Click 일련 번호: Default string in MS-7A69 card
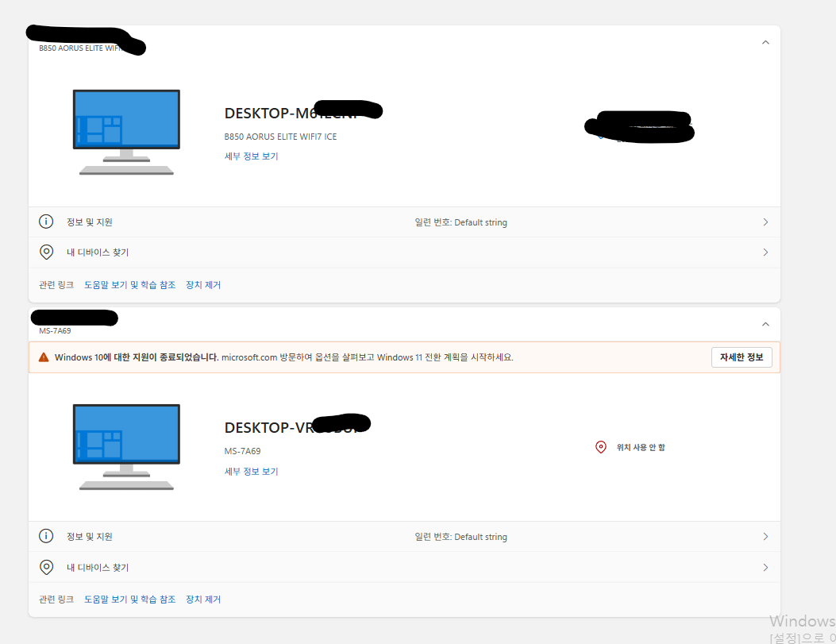Screen dimensions: 836x644 [461, 537]
